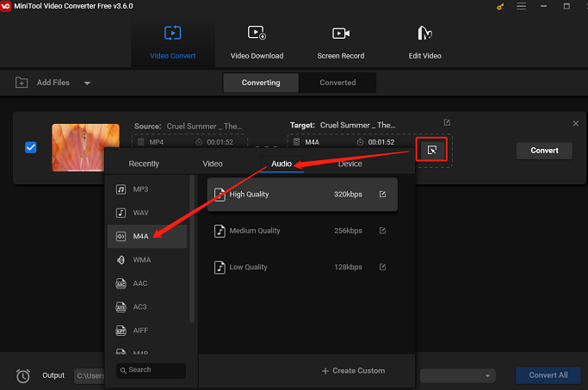Image resolution: width=588 pixels, height=390 pixels.
Task: Click the Convert All button
Action: (x=548, y=375)
